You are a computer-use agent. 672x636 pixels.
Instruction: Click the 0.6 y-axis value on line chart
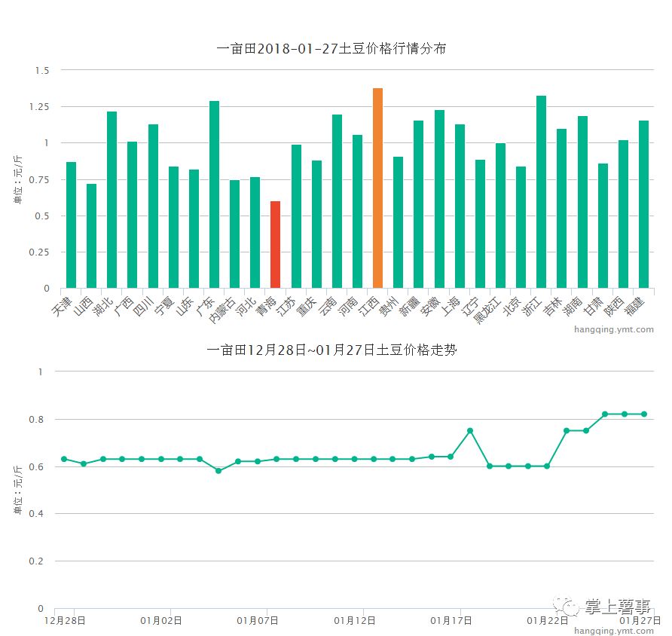[x=36, y=466]
